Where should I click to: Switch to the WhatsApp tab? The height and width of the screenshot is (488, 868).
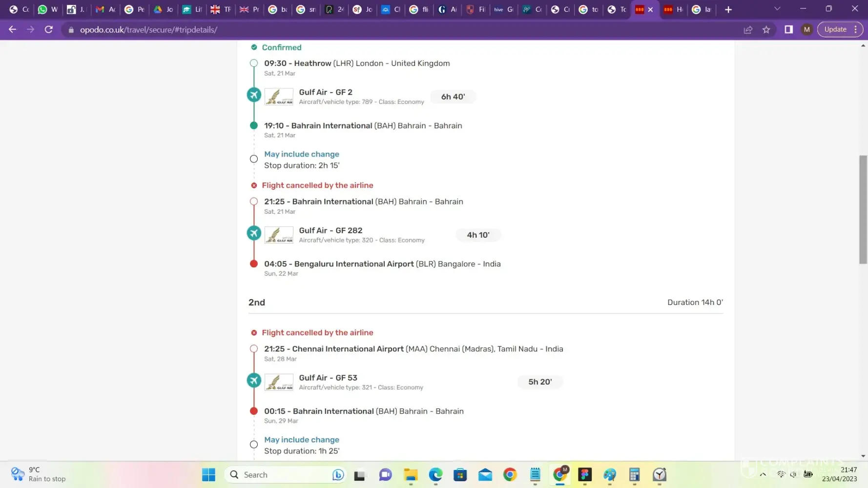click(48, 9)
